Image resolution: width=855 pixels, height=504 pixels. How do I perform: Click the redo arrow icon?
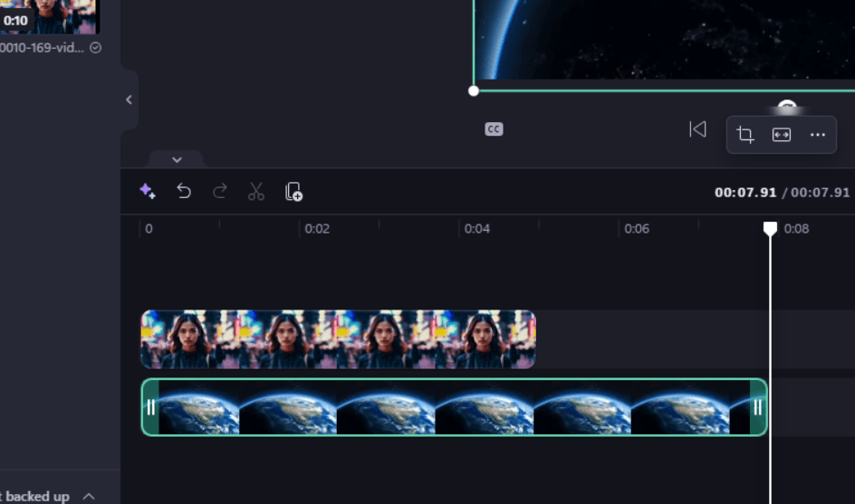coord(220,191)
